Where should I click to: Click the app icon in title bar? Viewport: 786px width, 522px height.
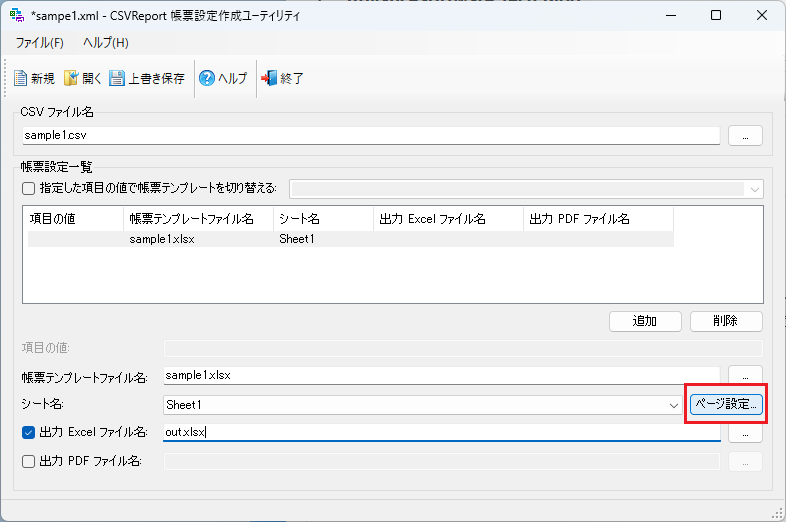coord(17,16)
